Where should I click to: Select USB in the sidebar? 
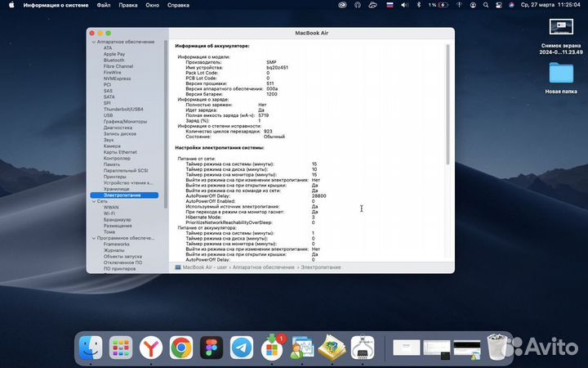point(108,115)
